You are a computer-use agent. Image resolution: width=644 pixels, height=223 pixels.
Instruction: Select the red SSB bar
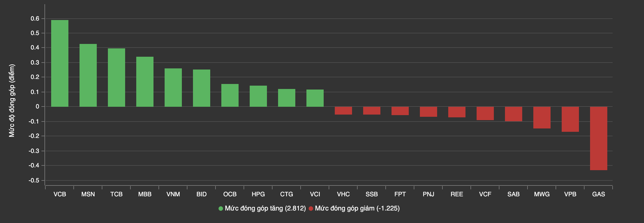coord(372,111)
